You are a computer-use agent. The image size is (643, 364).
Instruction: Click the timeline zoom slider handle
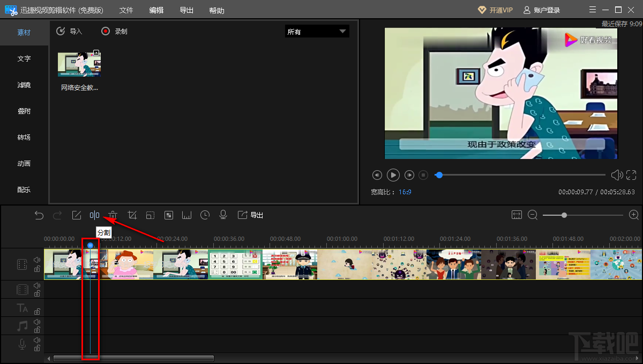(x=564, y=215)
